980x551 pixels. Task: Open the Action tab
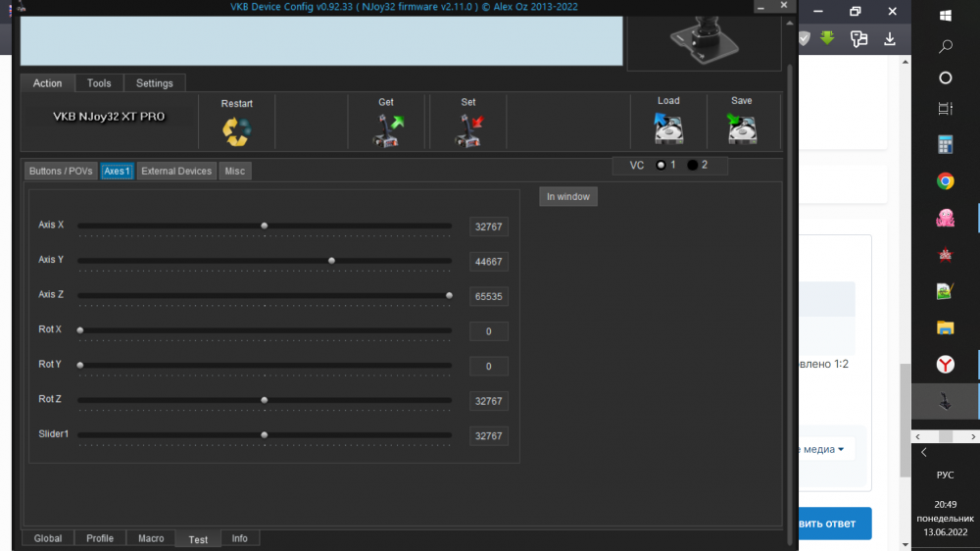pos(47,83)
